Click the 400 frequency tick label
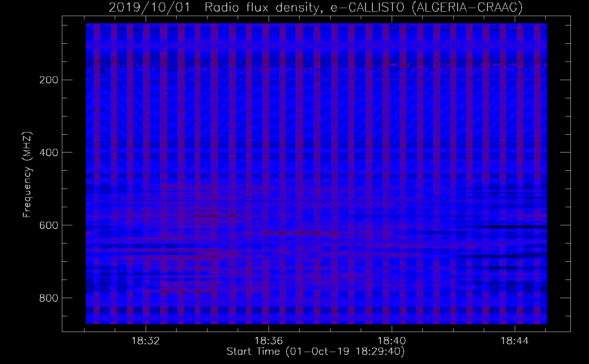This screenshot has width=589, height=364. 49,153
